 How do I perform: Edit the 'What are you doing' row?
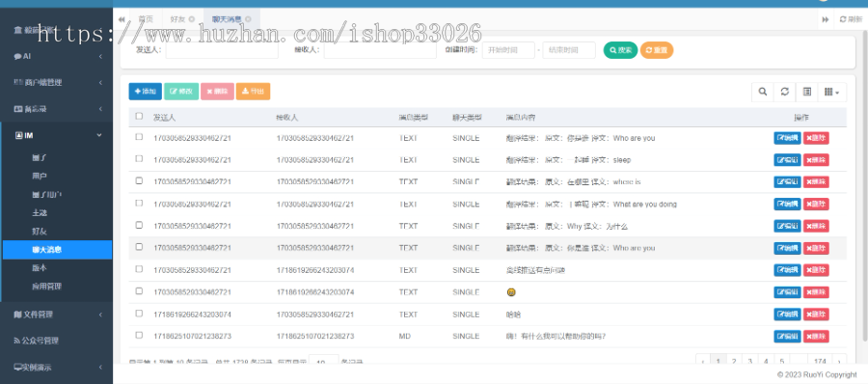pyautogui.click(x=787, y=204)
